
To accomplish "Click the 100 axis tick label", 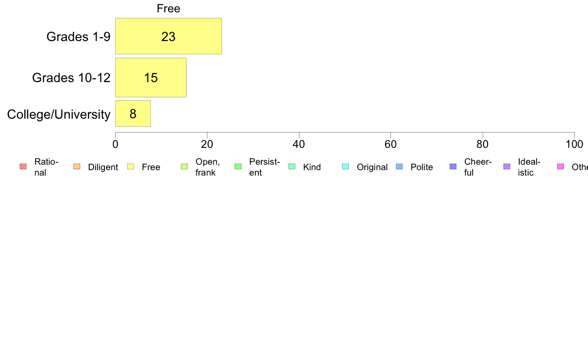I will [x=574, y=144].
